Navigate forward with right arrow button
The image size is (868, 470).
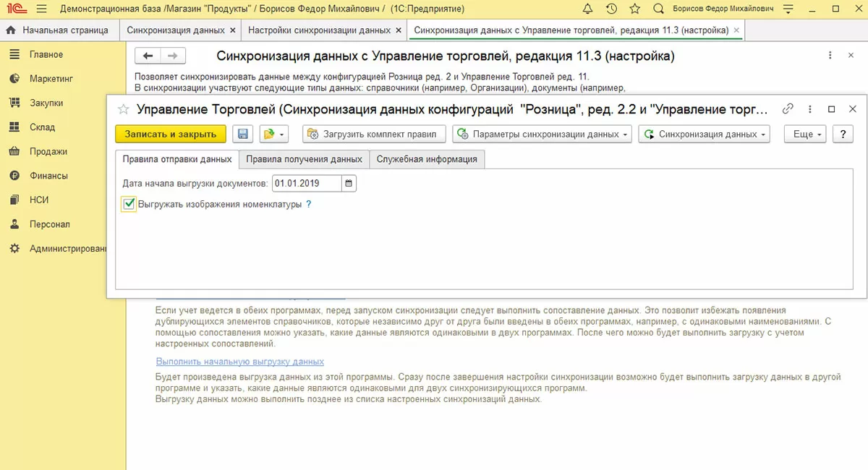coord(173,56)
